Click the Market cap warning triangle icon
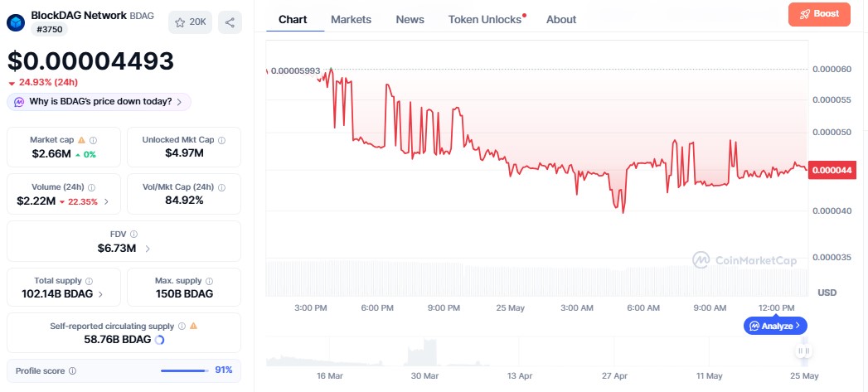The width and height of the screenshot is (868, 392). pos(81,141)
